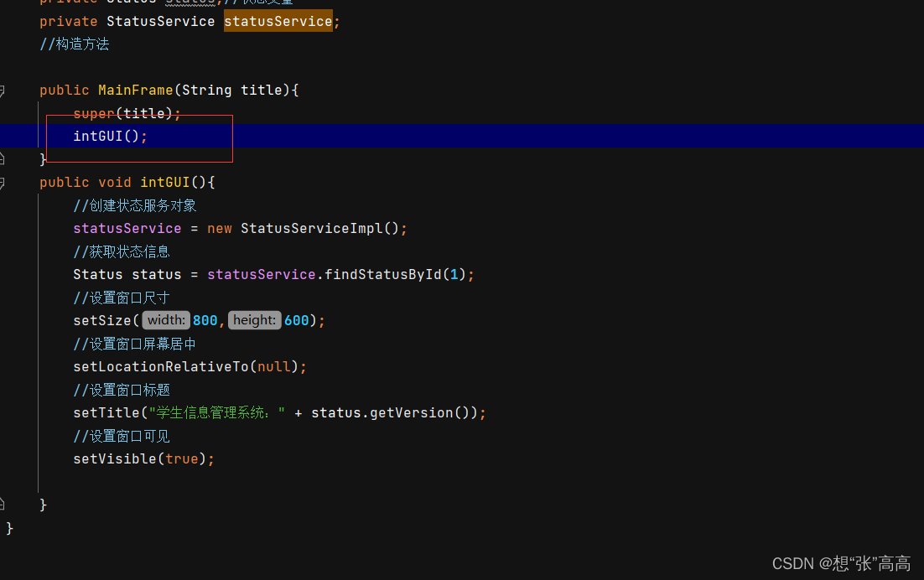This screenshot has width=924, height=580.
Task: Click the comment //获取状态信息
Action: click(x=122, y=252)
